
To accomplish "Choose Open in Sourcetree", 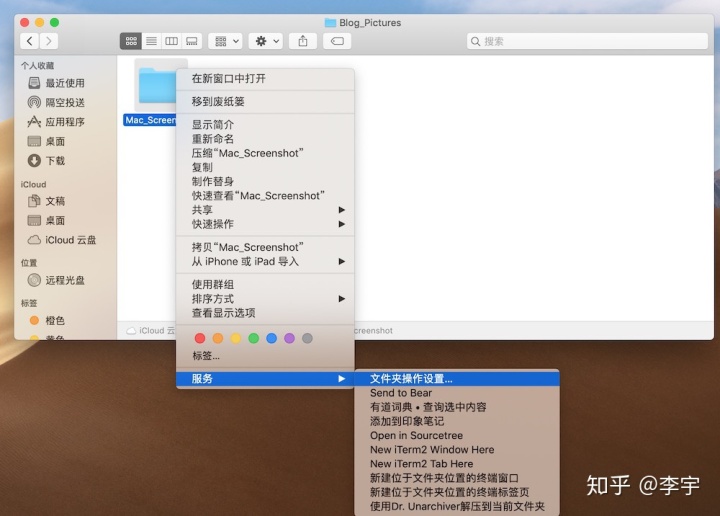I will coord(457,436).
